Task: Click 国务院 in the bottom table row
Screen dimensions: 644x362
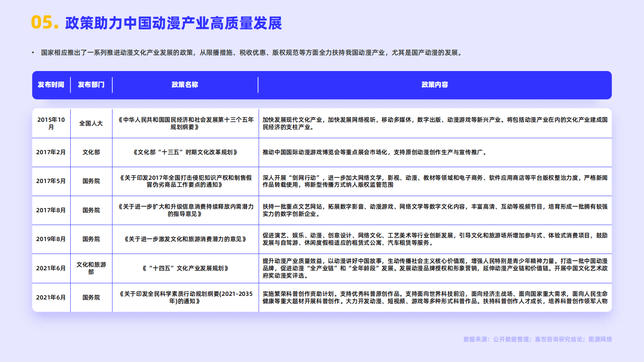Action: tap(91, 297)
